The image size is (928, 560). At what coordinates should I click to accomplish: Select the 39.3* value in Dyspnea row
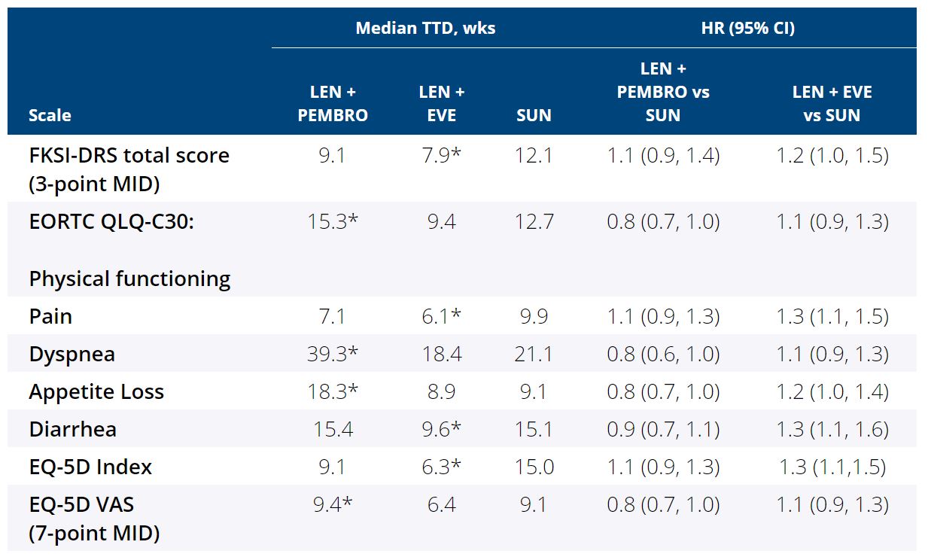click(332, 354)
